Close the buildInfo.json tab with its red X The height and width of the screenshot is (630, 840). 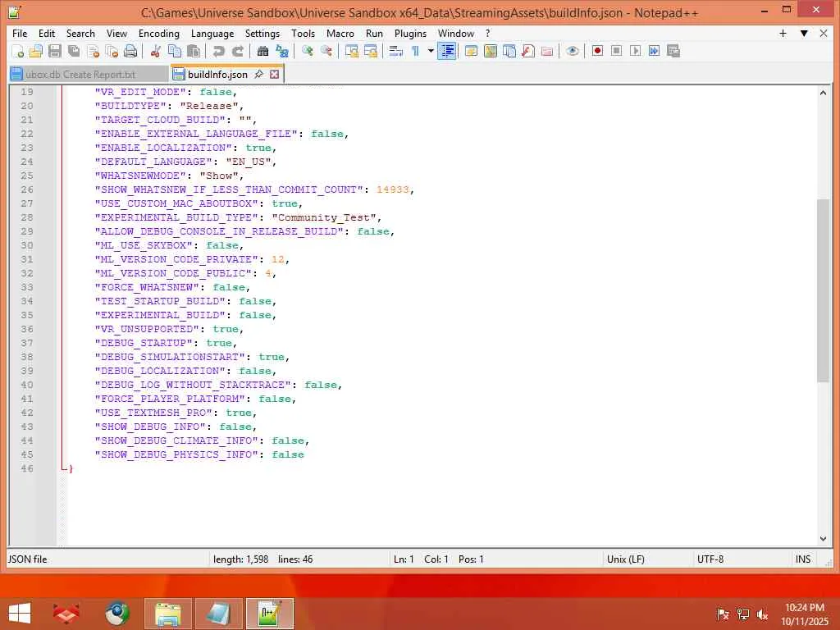pyautogui.click(x=274, y=75)
